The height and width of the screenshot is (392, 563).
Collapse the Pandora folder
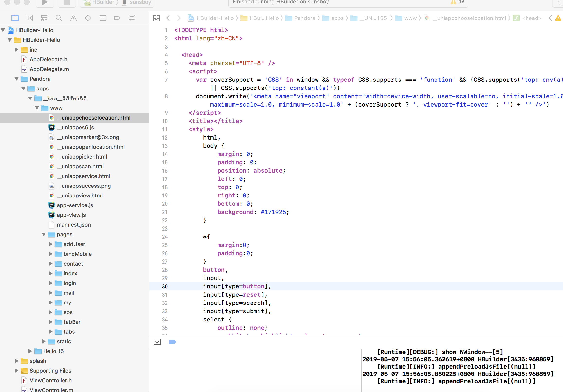pyautogui.click(x=17, y=79)
